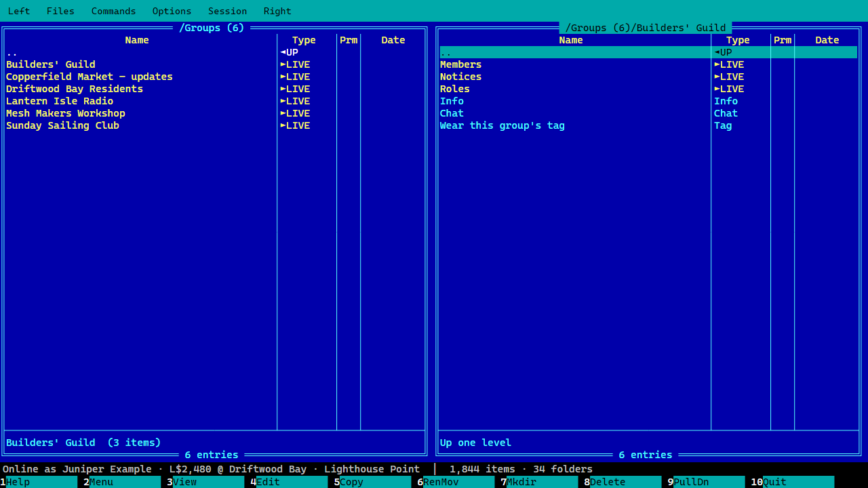This screenshot has height=488, width=868.
Task: Go up one level in right panel
Action: coord(648,52)
